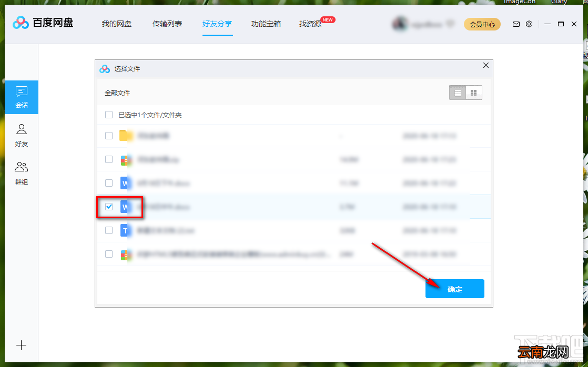
Task: Switch to the 传输列表 tab
Action: click(167, 24)
